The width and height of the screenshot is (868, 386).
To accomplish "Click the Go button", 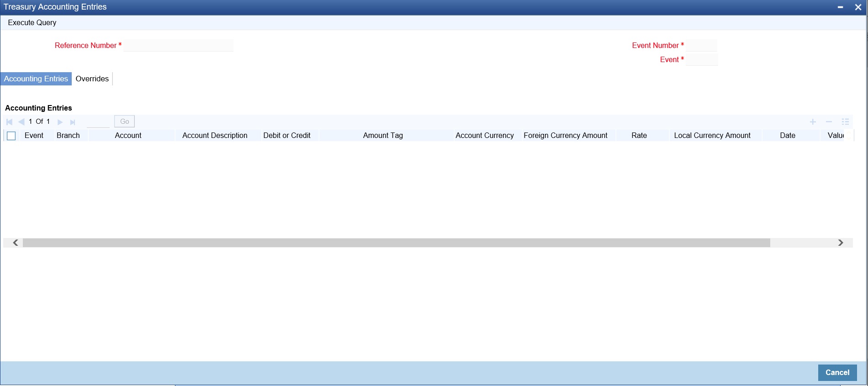I will 124,122.
